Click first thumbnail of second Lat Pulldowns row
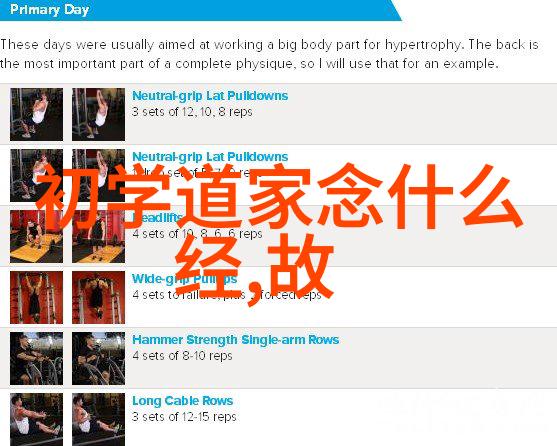This screenshot has width=557, height=446. 37,175
